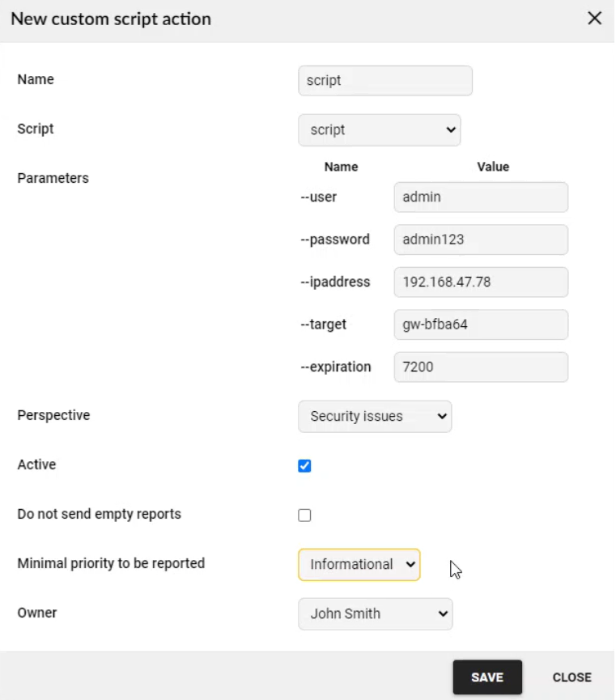Click the 'Parameters' section label
The width and height of the screenshot is (616, 700).
click(53, 178)
